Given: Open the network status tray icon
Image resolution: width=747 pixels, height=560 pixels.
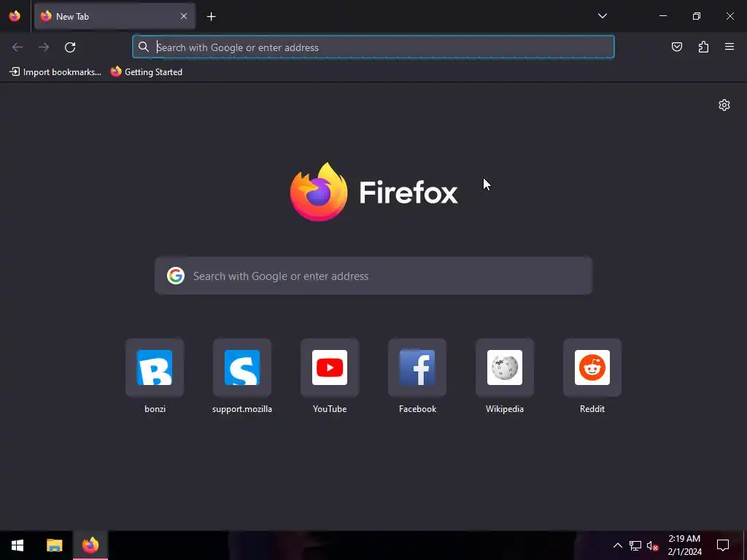Looking at the screenshot, I should pos(635,545).
